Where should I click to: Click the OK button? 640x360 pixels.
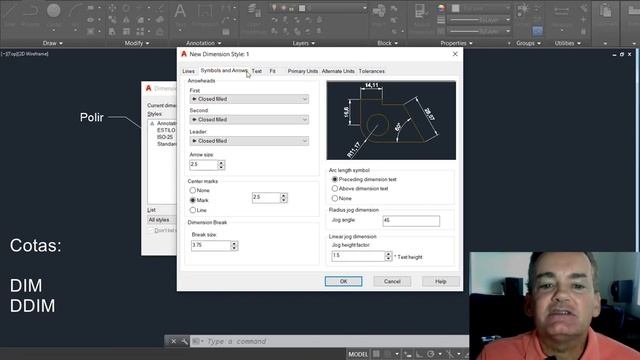pos(343,281)
